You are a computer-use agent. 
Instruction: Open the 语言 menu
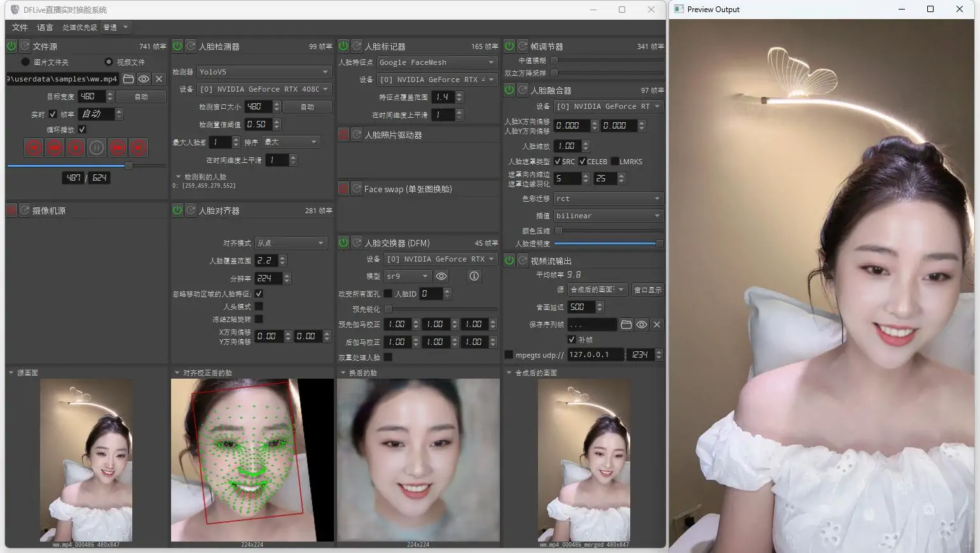click(x=45, y=27)
